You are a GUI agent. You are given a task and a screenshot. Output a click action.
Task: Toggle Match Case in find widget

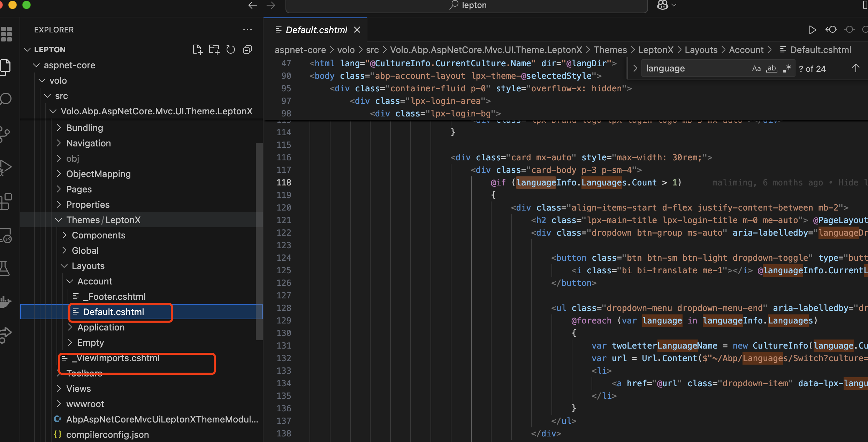point(756,69)
